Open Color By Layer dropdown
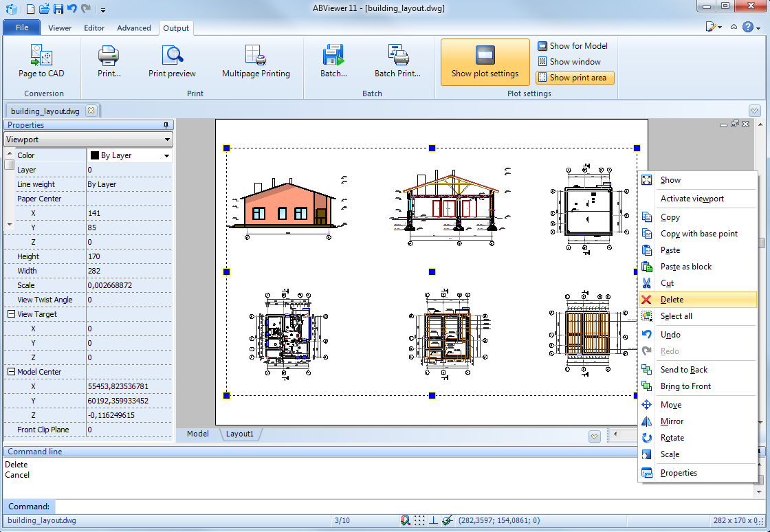The image size is (770, 532). [166, 155]
